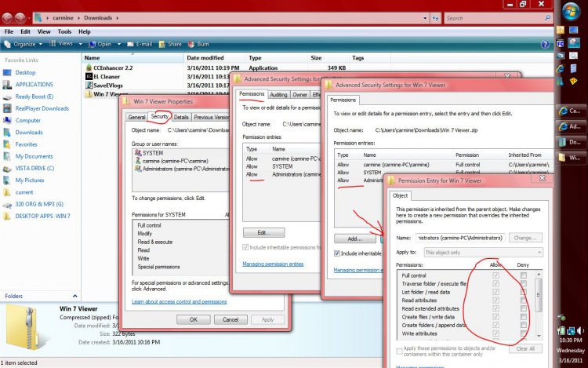This screenshot has height=368, width=588.
Task: Open the address bar history dropdown
Action: [x=425, y=18]
